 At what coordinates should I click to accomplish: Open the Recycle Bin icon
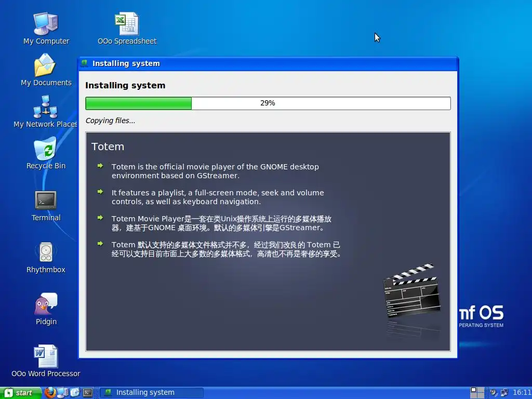pyautogui.click(x=46, y=153)
